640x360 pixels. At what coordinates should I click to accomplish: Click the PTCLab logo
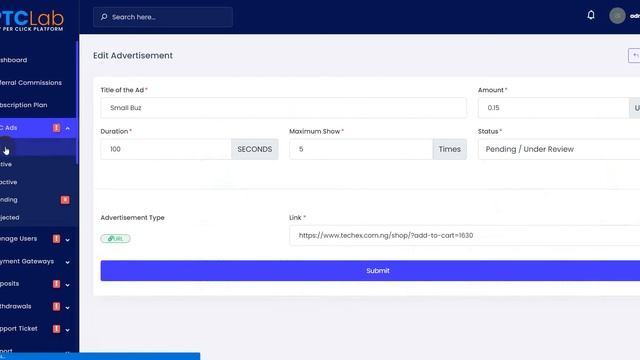32,20
